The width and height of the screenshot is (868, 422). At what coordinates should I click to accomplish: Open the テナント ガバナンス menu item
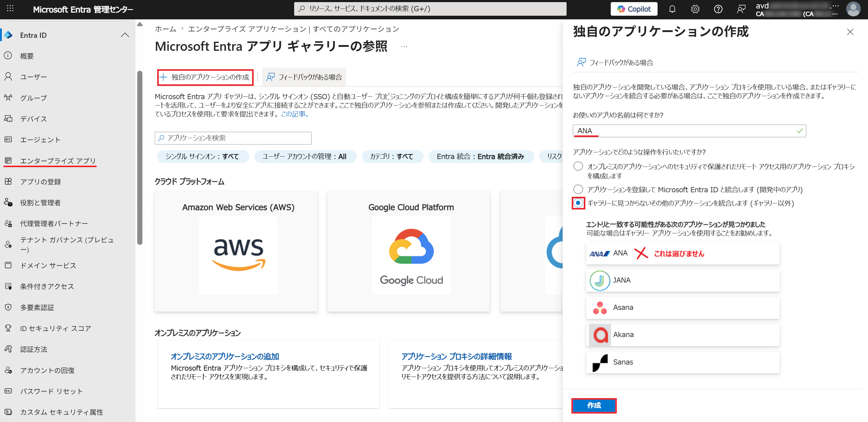(67, 245)
